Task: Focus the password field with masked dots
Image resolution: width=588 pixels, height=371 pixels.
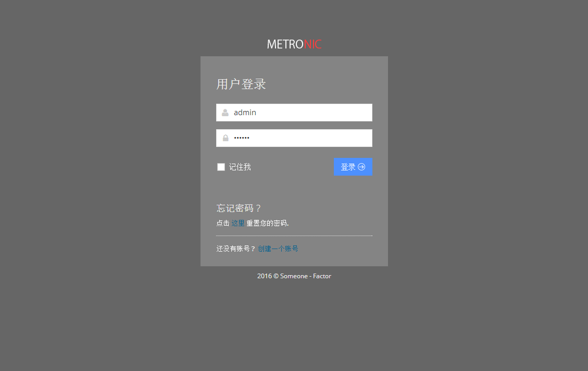Action: [x=294, y=138]
